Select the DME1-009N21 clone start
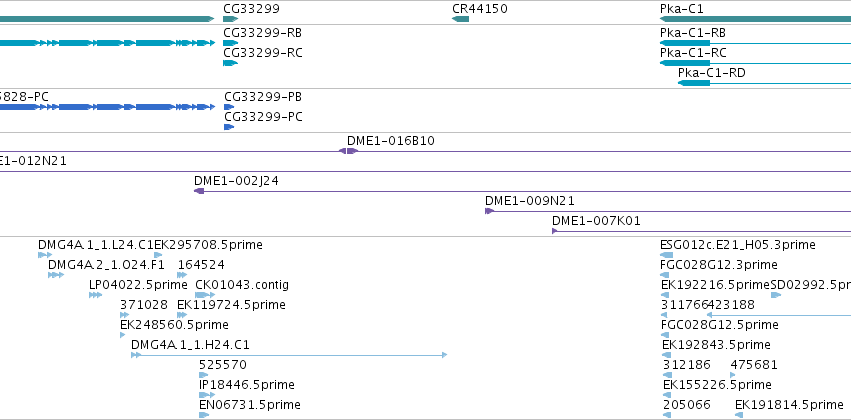This screenshot has width=851, height=420. point(490,211)
